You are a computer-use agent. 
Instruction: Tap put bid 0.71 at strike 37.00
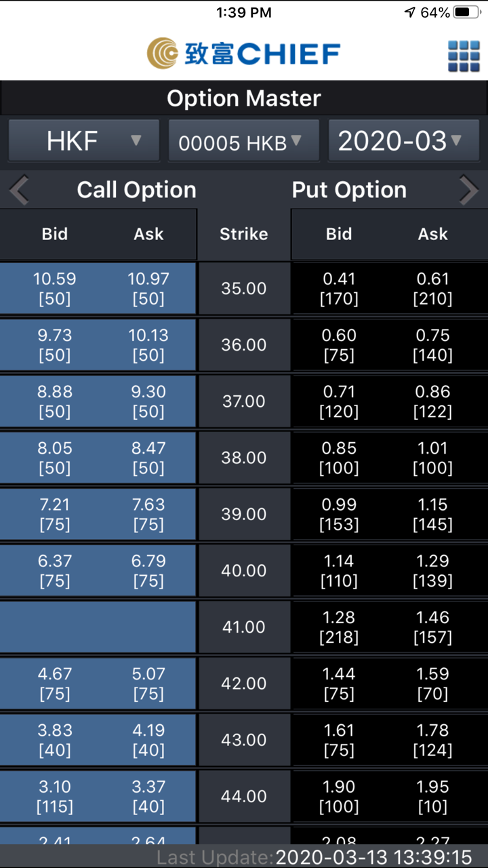[339, 401]
